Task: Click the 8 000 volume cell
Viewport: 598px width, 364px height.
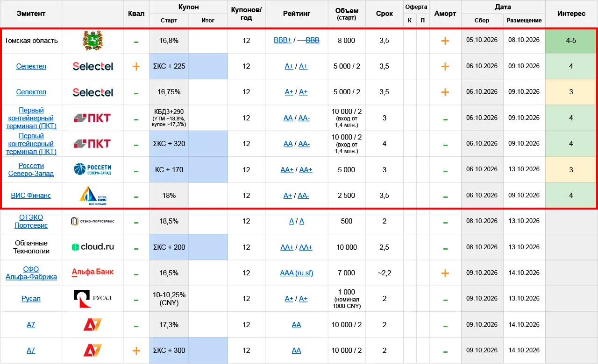Action: click(x=346, y=41)
